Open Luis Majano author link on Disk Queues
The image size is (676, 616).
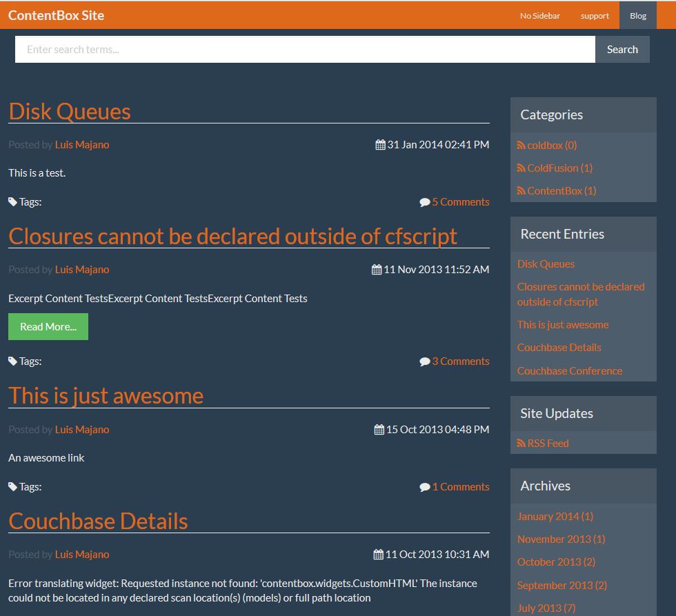point(82,145)
